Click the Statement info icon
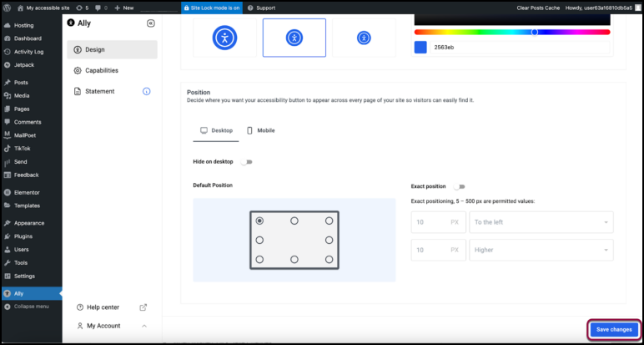This screenshot has height=345, width=644. point(147,91)
